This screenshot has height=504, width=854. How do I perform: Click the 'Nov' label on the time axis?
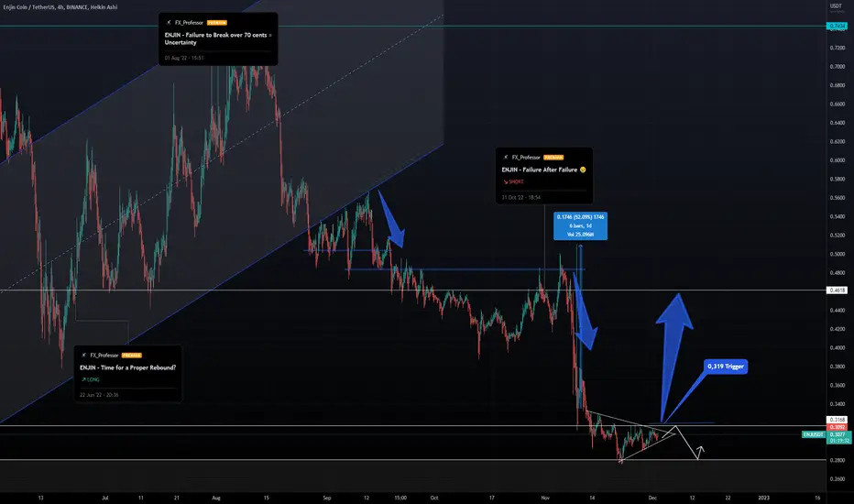(x=545, y=498)
